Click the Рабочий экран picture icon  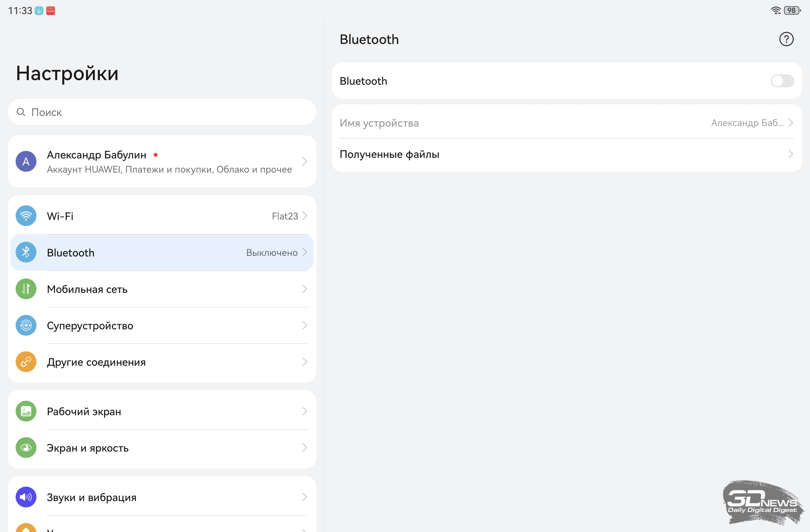coord(26,411)
